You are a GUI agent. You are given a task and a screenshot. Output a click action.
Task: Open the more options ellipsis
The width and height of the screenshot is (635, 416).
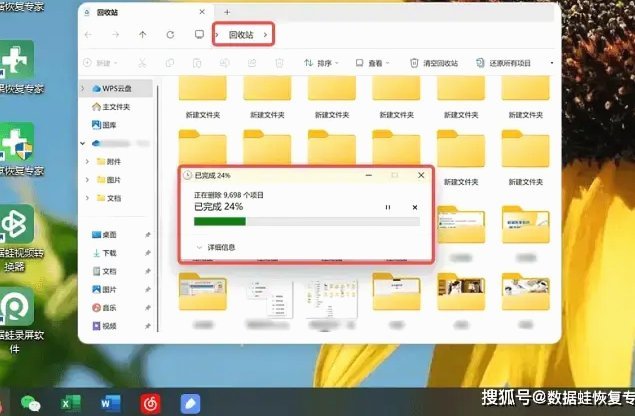(x=552, y=63)
